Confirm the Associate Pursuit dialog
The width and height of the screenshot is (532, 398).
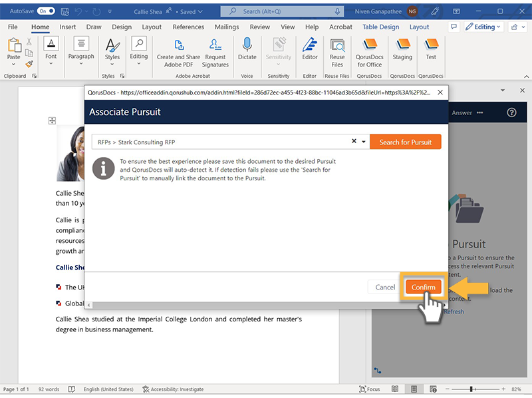tap(423, 287)
